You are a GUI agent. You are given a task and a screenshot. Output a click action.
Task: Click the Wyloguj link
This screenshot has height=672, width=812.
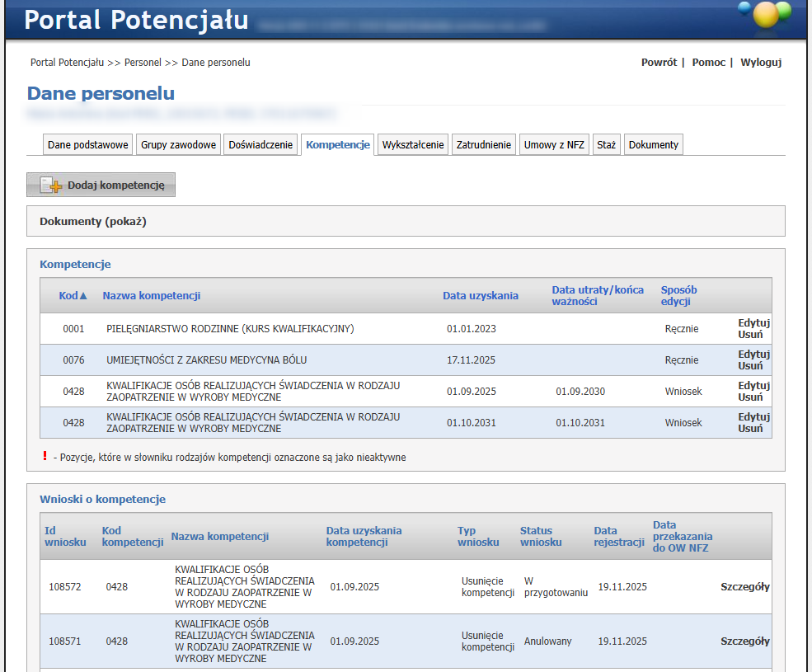coord(760,63)
